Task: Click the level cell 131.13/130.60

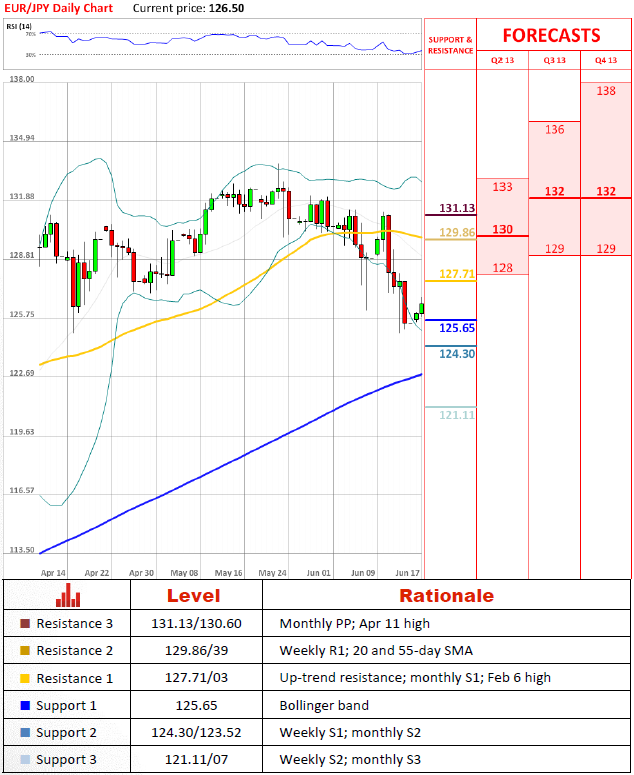Action: coord(196,624)
